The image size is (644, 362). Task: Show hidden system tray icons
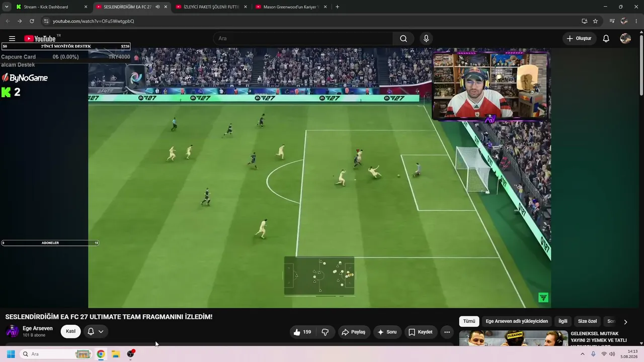[583, 354]
